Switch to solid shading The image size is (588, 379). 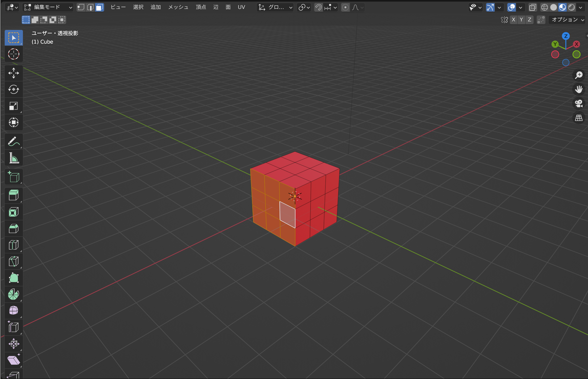coord(554,7)
